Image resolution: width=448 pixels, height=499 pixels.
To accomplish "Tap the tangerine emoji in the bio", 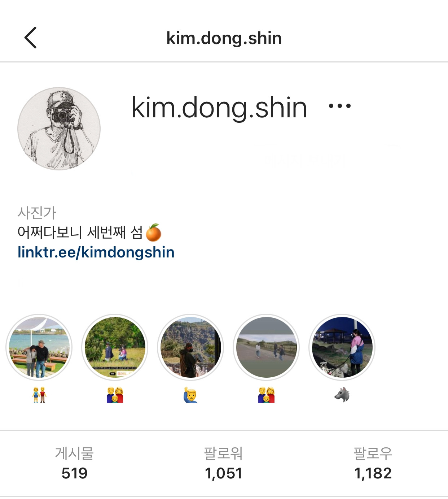I will [154, 233].
